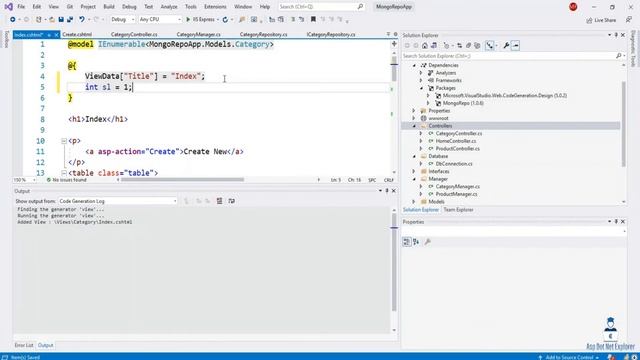Click the editor horizontal scrollbar thumb

point(182,180)
